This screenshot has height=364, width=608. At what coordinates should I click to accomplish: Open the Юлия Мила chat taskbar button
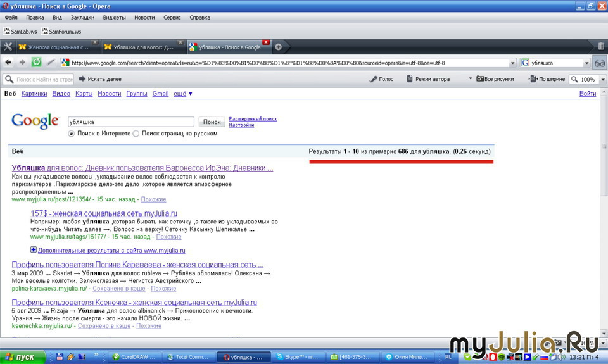point(406,357)
